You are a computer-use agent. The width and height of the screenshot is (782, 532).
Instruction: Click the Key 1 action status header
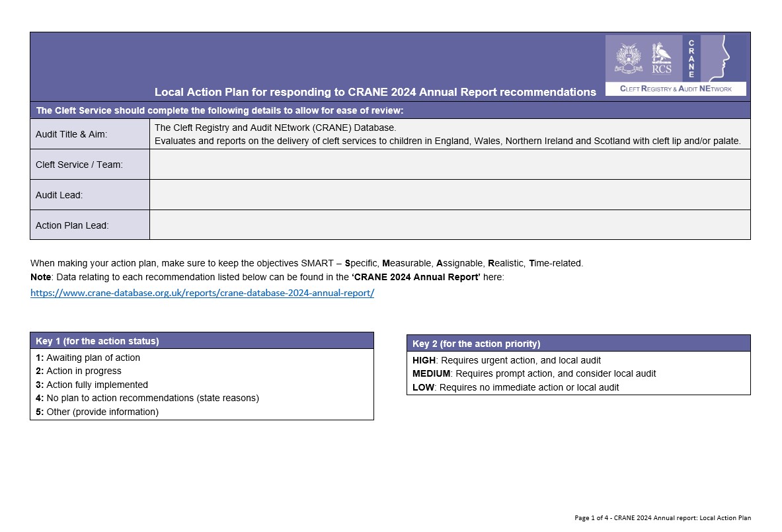tap(202, 341)
